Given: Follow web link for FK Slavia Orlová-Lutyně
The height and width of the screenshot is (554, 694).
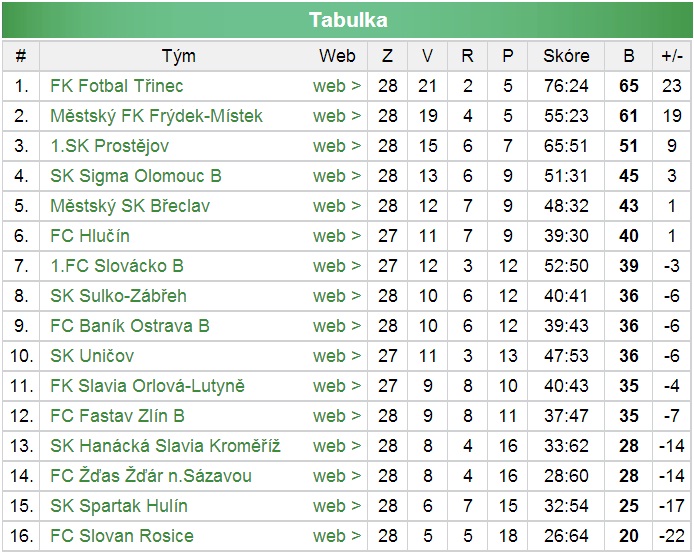Looking at the screenshot, I should 337,386.
